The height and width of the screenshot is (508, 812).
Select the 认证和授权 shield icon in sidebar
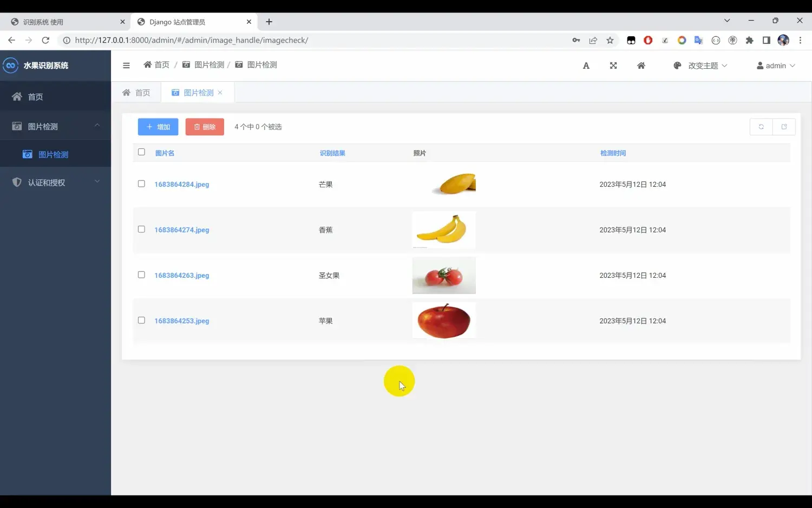[17, 182]
